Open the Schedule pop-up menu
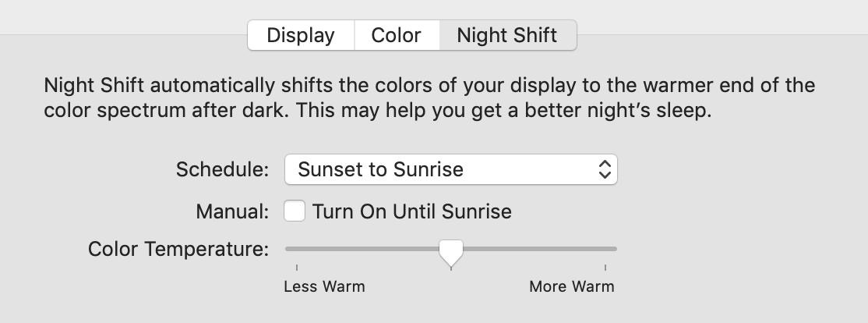The height and width of the screenshot is (323, 868). tap(450, 169)
